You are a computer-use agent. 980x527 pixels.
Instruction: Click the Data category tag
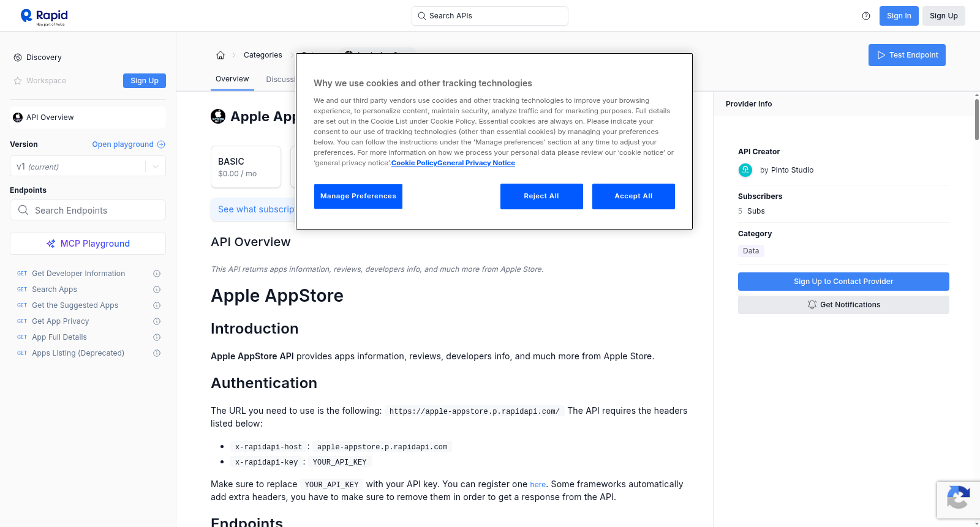[x=751, y=251]
